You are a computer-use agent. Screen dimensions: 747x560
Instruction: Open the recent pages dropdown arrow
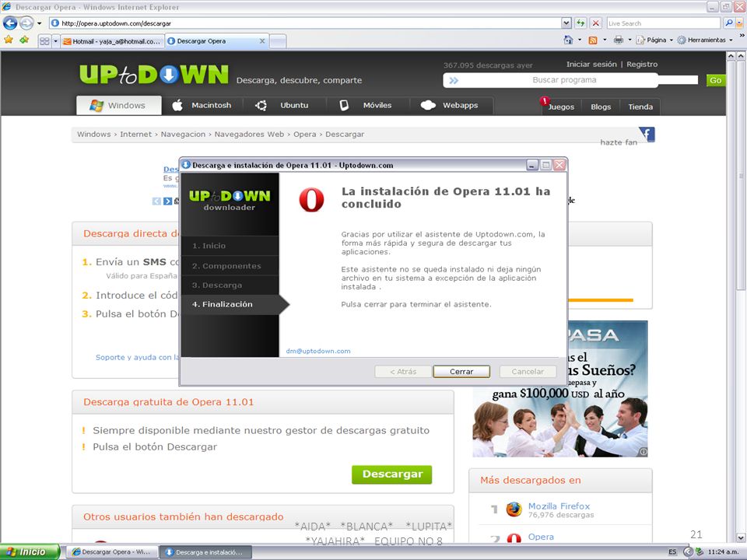click(40, 23)
